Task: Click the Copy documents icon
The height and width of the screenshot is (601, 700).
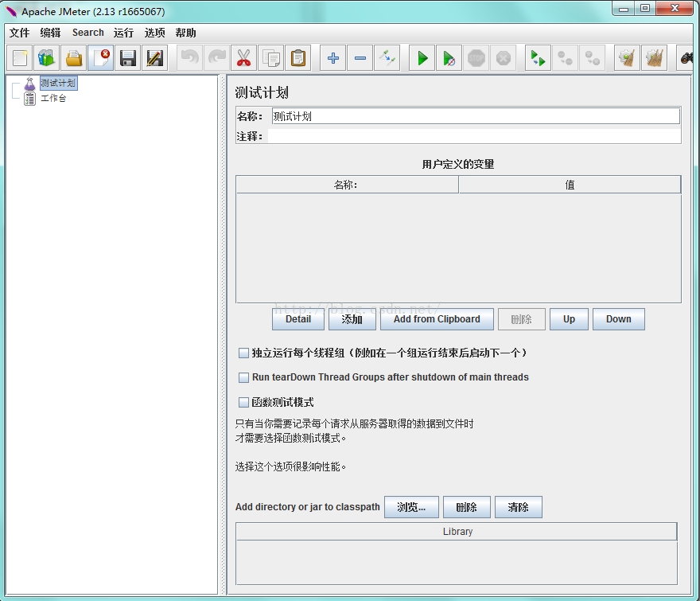Action: 271,58
